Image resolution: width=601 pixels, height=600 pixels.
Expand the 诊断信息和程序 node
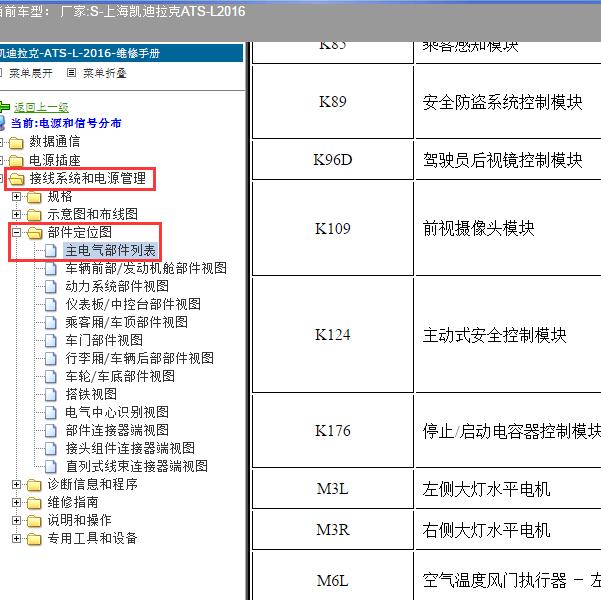tap(16, 485)
